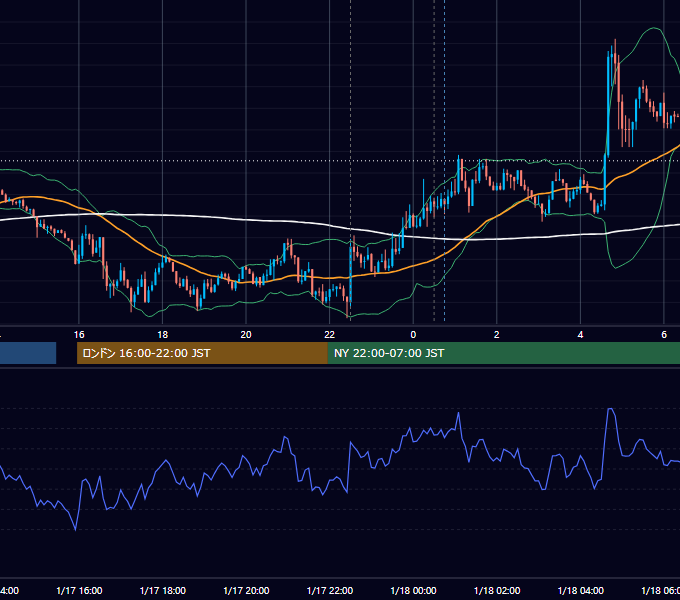Select the '4' hour label on chart axis
This screenshot has height=600, width=680.
pyautogui.click(x=580, y=335)
